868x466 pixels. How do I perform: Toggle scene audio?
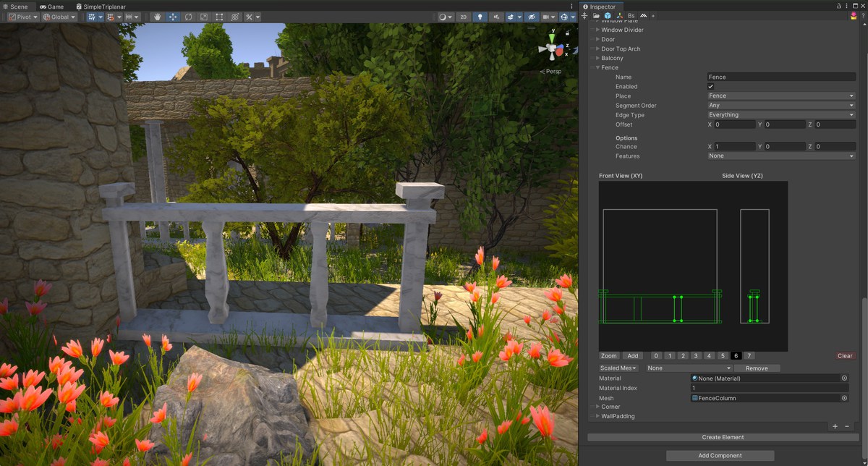click(496, 17)
